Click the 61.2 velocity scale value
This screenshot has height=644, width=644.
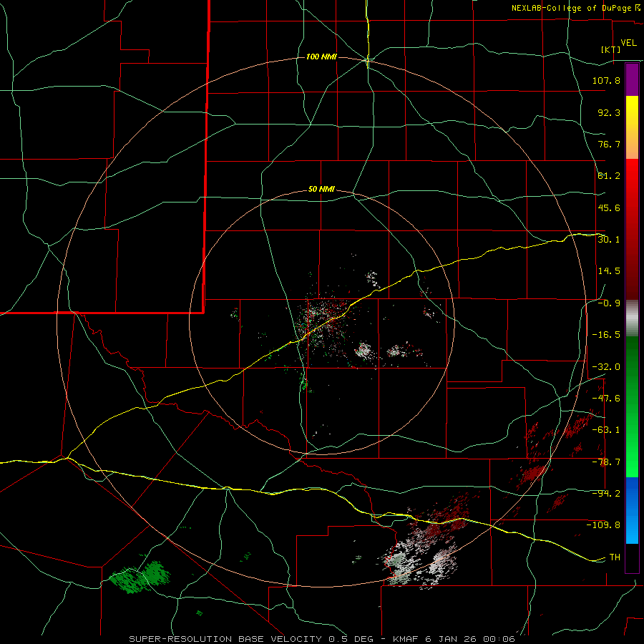609,176
